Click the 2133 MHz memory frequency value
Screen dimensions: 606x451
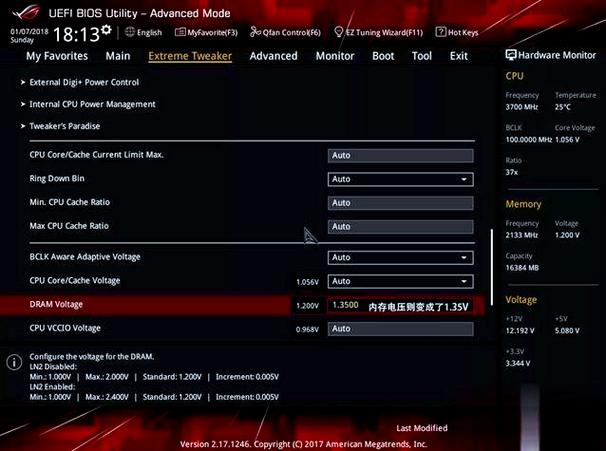[522, 235]
